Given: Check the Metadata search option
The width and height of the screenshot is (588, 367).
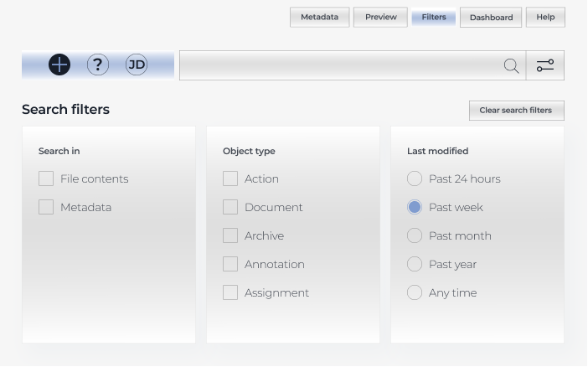Looking at the screenshot, I should (x=46, y=207).
